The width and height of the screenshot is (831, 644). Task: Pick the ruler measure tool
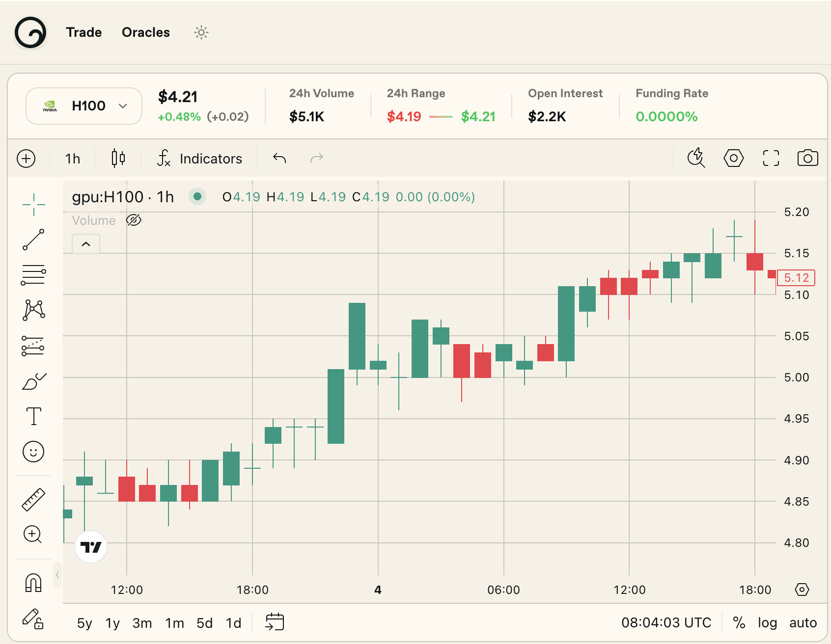tap(33, 499)
